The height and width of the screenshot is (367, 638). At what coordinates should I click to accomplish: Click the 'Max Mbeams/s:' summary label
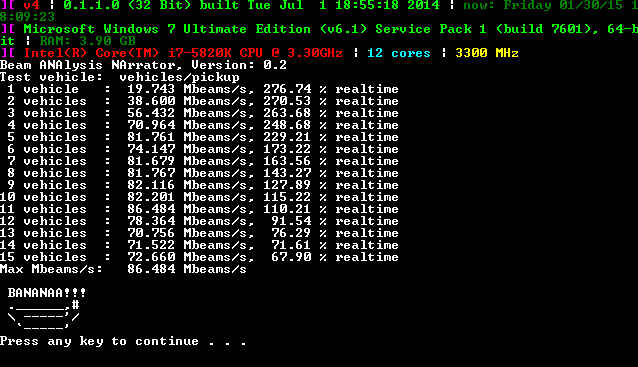pyautogui.click(x=51, y=269)
